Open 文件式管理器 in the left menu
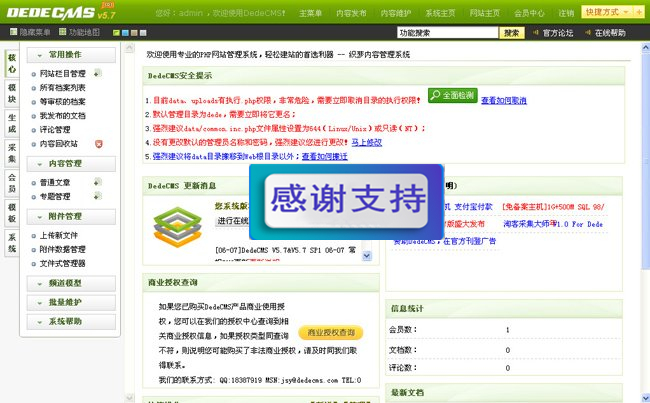 63,264
